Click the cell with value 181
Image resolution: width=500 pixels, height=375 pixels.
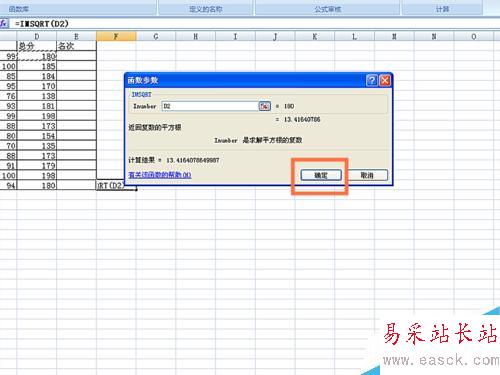click(37, 106)
